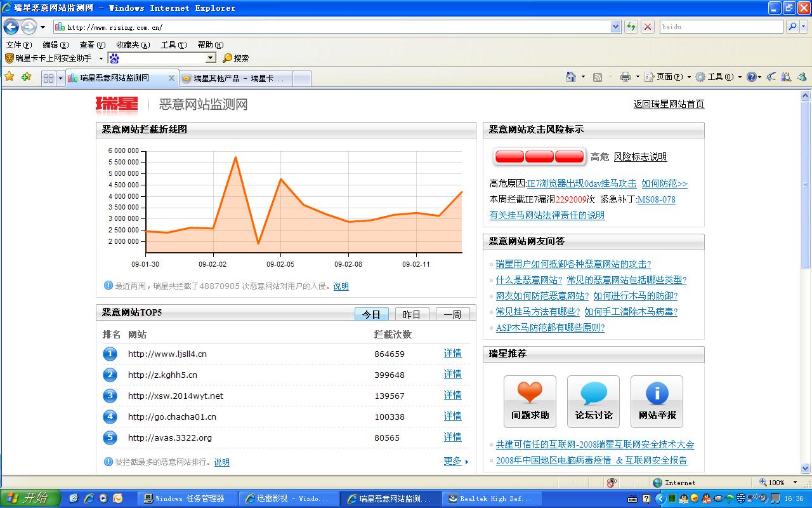Expand the tab list dropdown arrow
Image resolution: width=812 pixels, height=508 pixels.
(x=61, y=78)
